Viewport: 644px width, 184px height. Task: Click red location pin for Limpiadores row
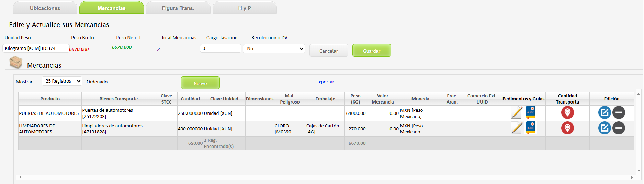click(567, 128)
